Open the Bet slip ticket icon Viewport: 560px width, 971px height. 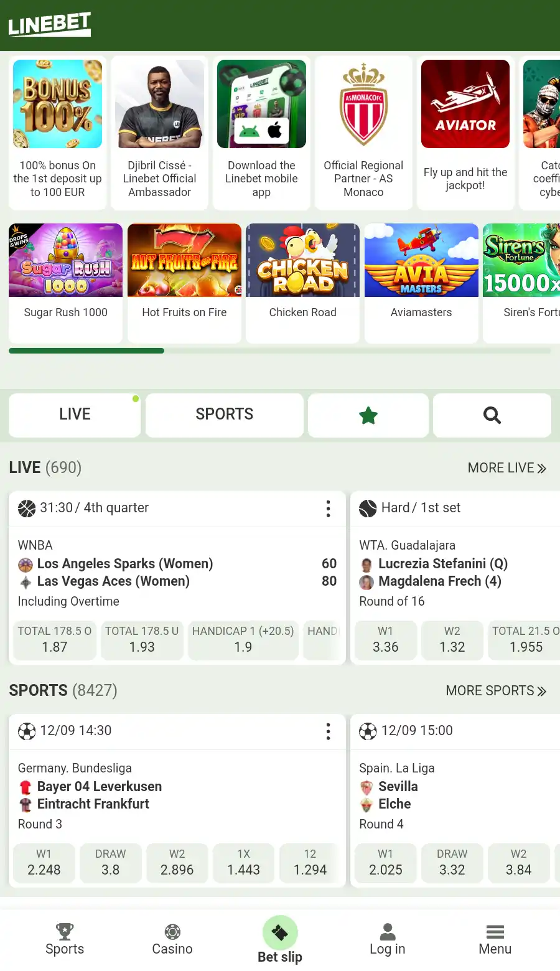coord(280,932)
